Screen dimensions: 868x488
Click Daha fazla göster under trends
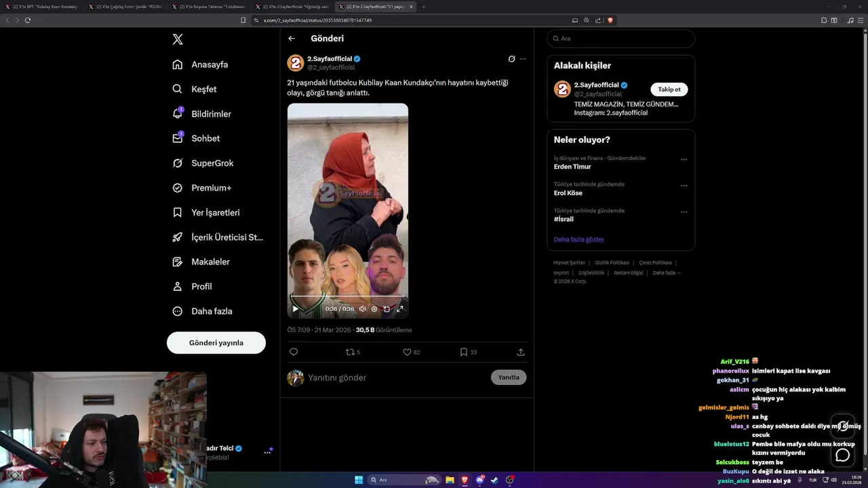click(x=579, y=239)
